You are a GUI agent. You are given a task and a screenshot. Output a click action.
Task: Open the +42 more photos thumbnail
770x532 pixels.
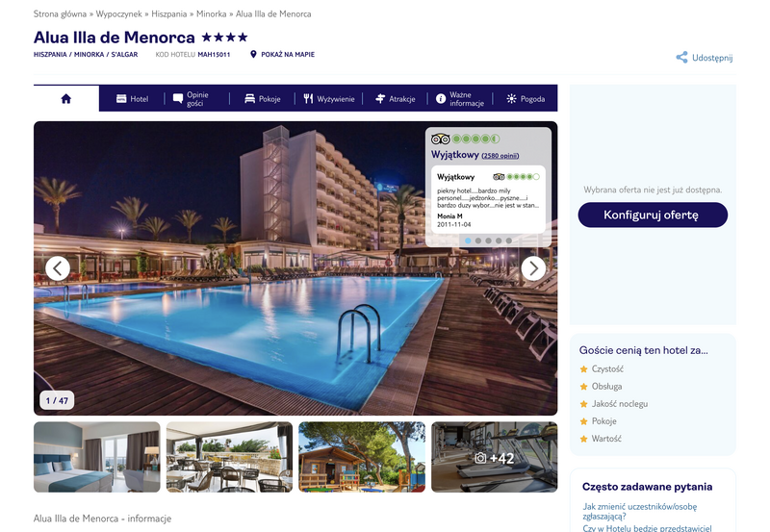pos(494,457)
